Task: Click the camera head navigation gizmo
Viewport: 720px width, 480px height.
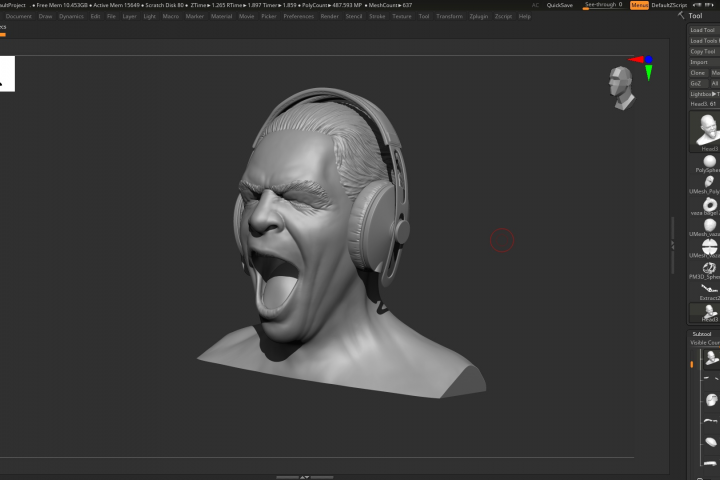Action: pos(621,88)
